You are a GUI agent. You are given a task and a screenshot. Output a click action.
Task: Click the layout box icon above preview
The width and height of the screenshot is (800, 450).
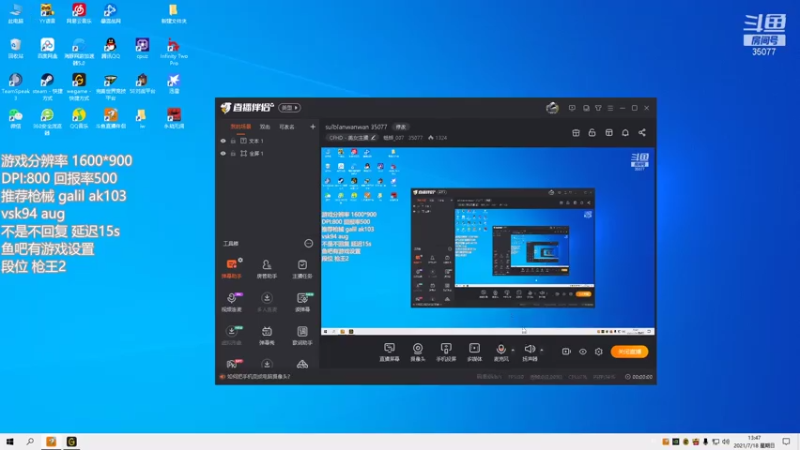click(x=609, y=133)
